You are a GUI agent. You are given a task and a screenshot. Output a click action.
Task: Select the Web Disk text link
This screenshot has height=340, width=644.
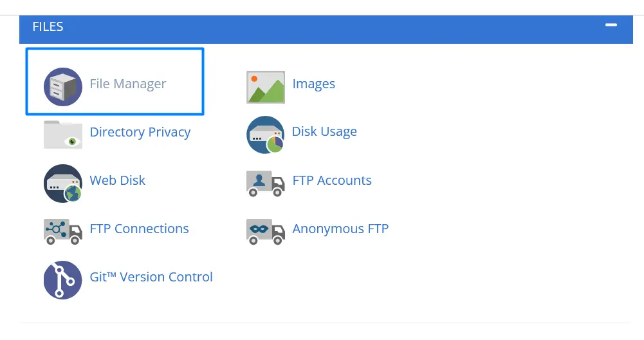point(118,180)
